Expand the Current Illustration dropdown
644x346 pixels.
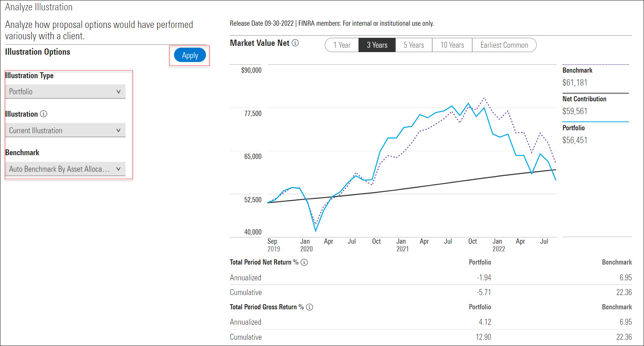(x=65, y=130)
